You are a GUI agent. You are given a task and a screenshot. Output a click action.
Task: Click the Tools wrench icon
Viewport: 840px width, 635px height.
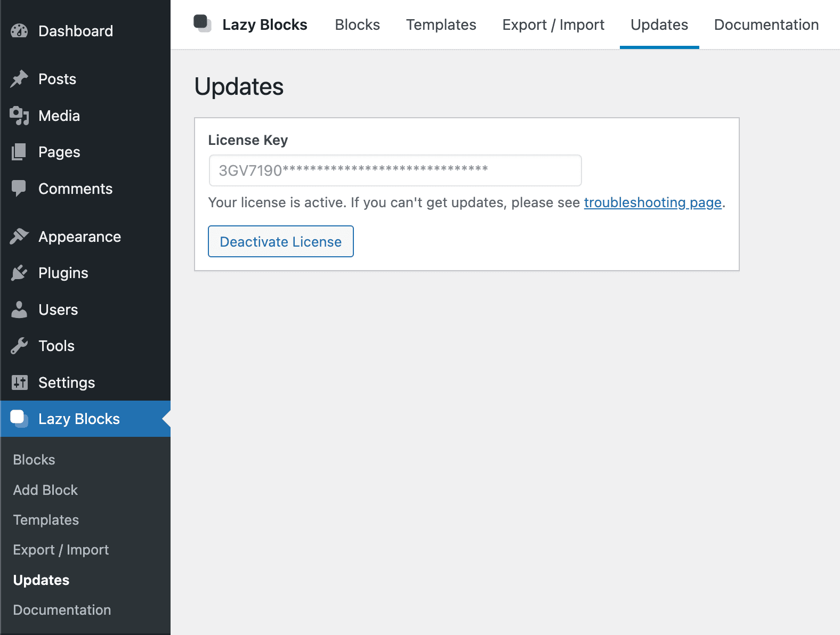coord(19,346)
